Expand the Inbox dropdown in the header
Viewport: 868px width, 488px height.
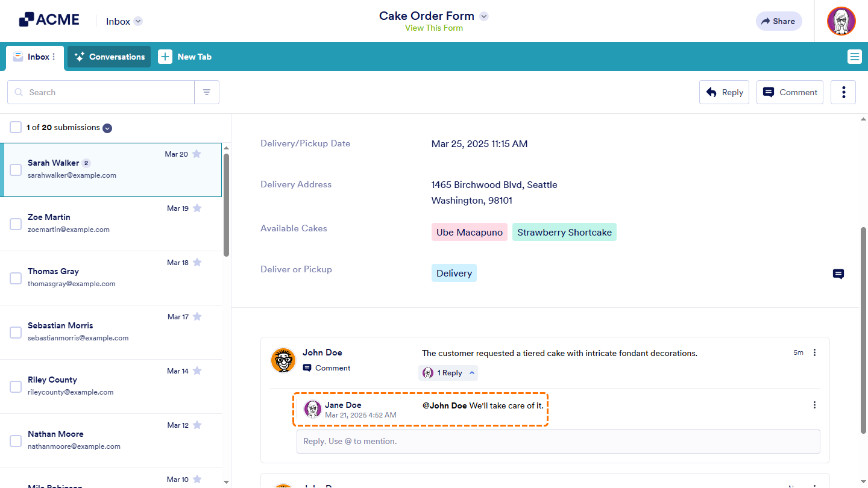[x=138, y=20]
